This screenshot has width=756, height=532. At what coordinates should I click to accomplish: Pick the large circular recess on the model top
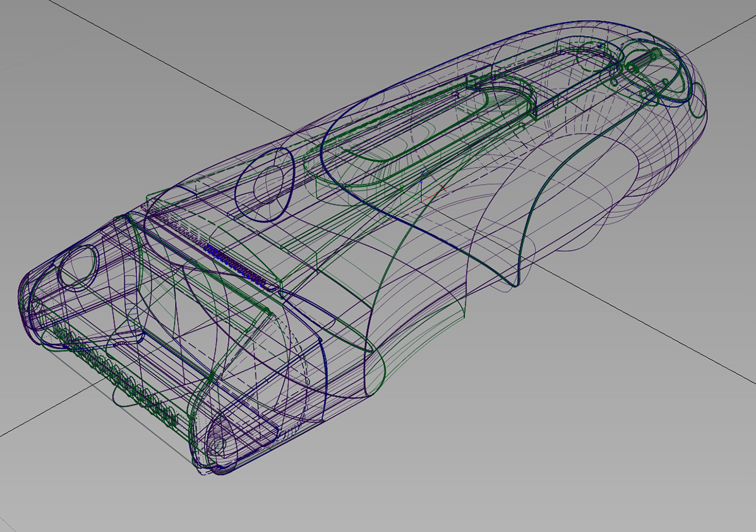[x=264, y=184]
